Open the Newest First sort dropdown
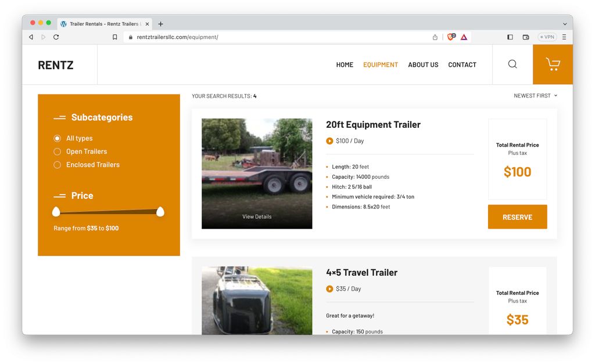Screen dimensions: 595x364 [x=535, y=96]
